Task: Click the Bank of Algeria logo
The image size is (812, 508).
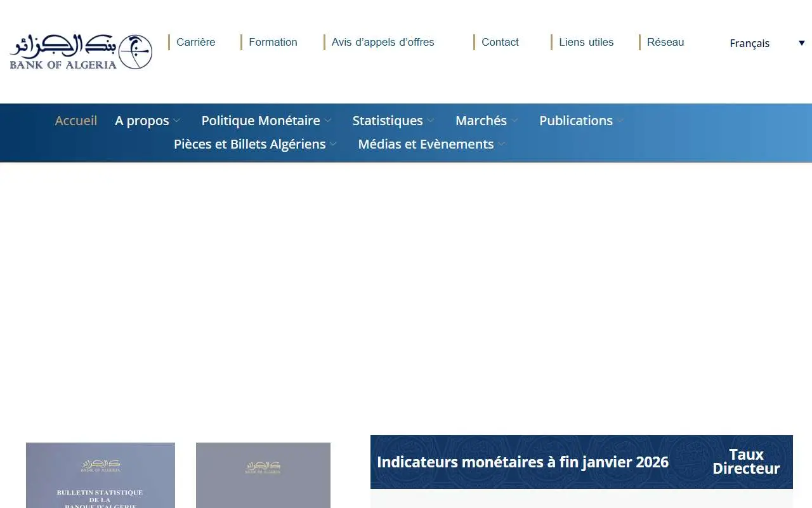Action: click(x=81, y=51)
